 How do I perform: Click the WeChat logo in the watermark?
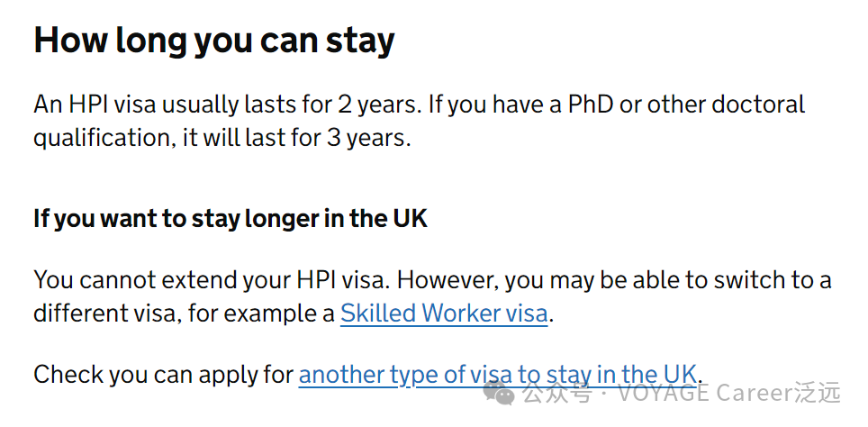pyautogui.click(x=501, y=393)
